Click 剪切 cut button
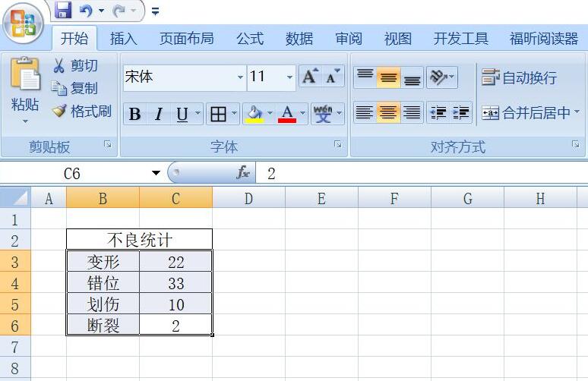 75,65
